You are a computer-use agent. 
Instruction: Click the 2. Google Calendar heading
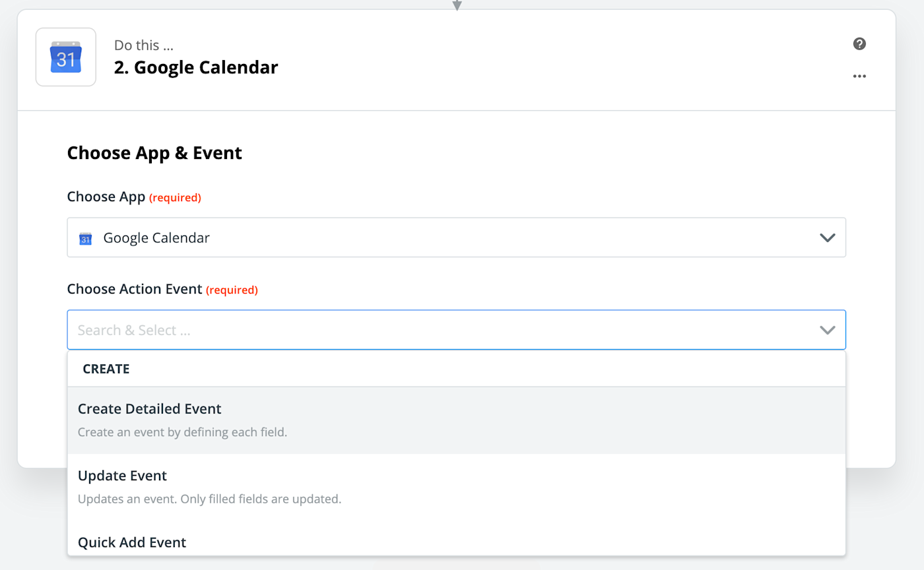195,67
